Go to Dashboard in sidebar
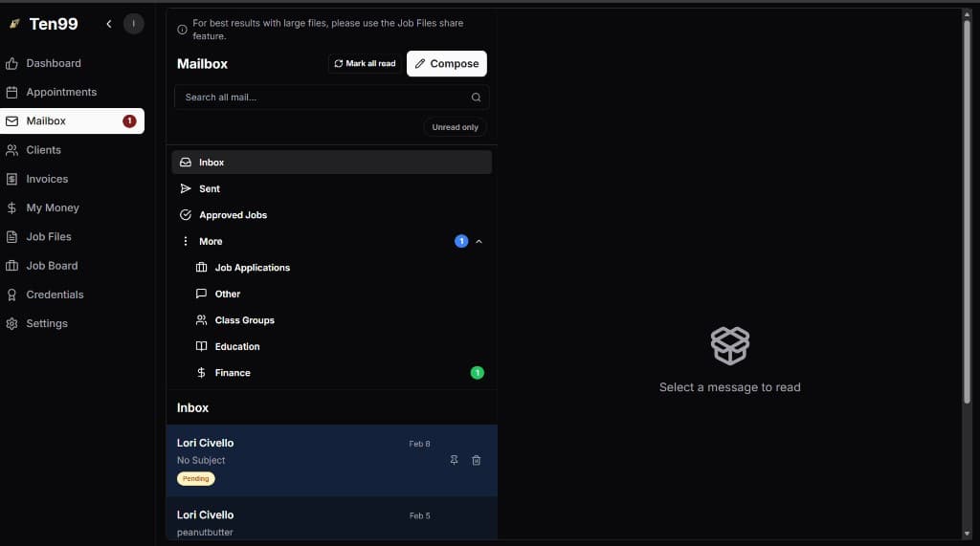The width and height of the screenshot is (980, 546). click(54, 63)
